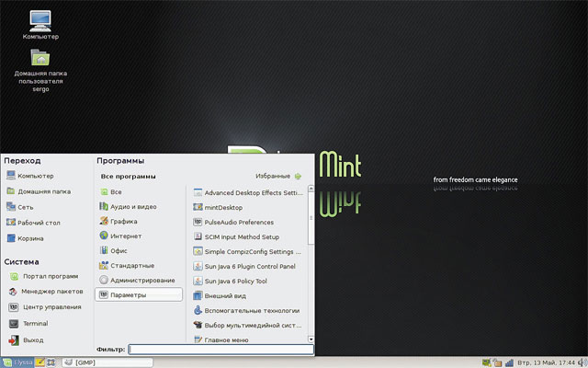Launch Terminal from the Система list
The height and width of the screenshot is (368, 588).
coord(28,323)
